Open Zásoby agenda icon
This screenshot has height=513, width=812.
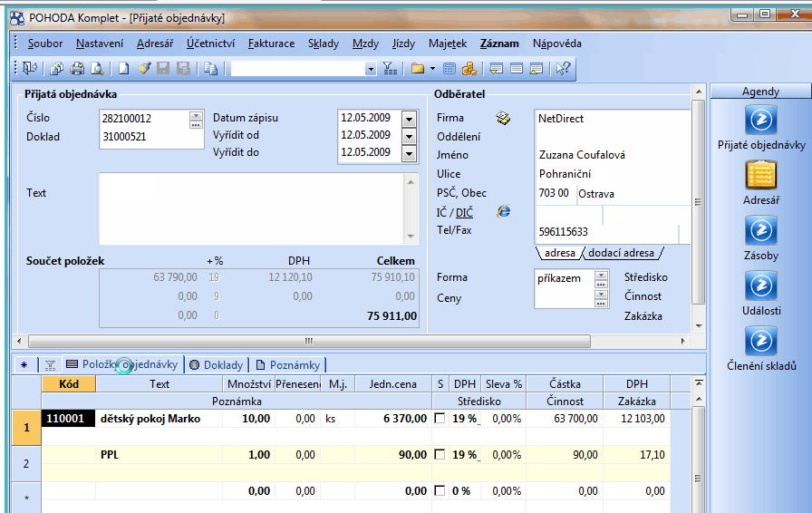point(760,230)
